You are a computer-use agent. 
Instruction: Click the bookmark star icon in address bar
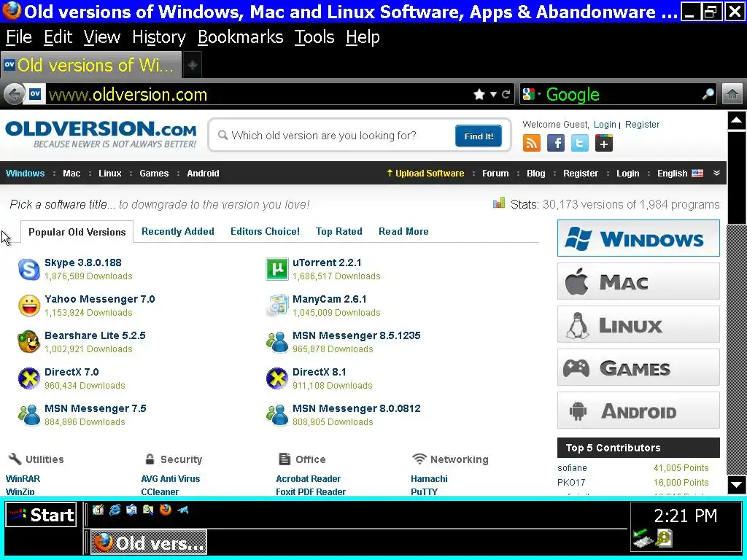tap(479, 94)
